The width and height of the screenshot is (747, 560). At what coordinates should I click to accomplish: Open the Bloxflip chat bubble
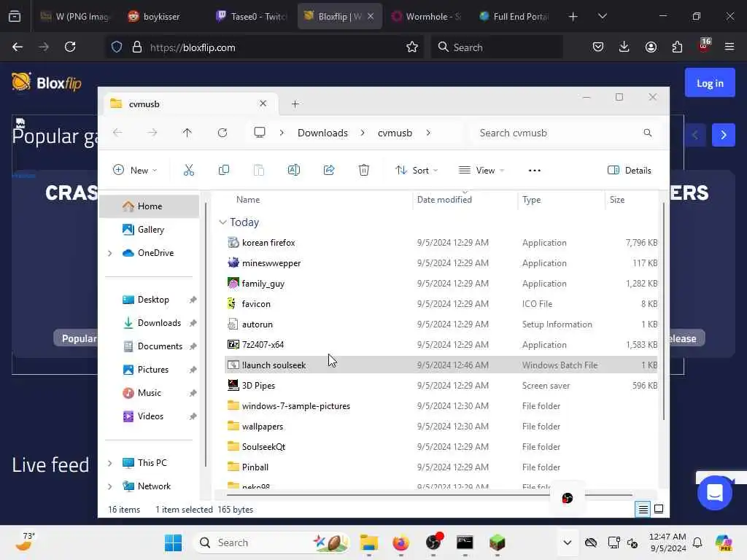715,492
